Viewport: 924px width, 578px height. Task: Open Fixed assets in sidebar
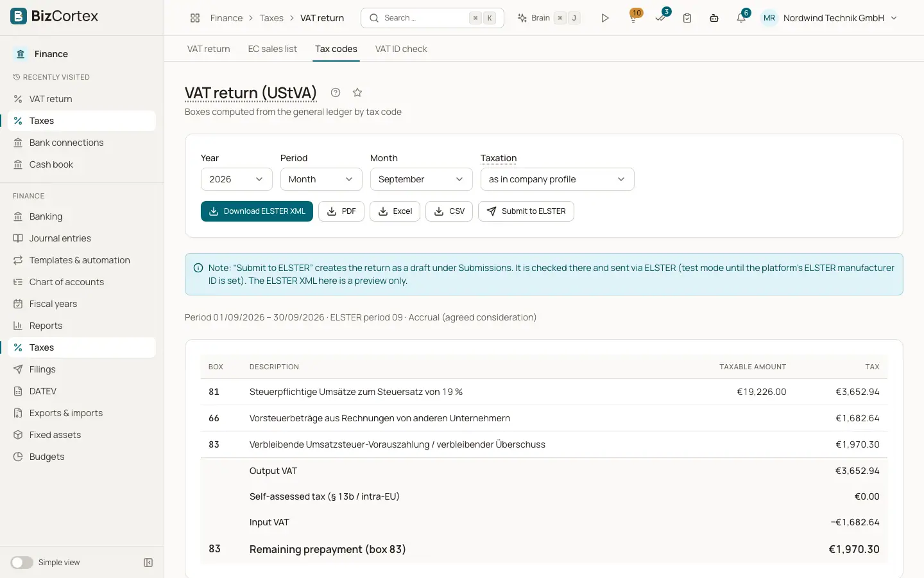click(81, 435)
